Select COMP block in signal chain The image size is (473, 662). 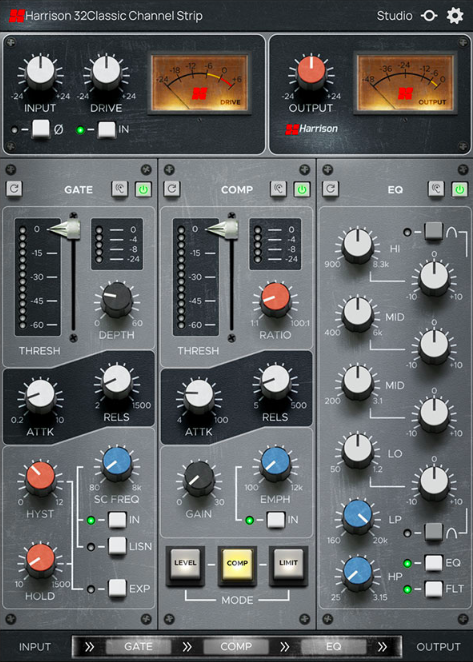[x=236, y=646]
